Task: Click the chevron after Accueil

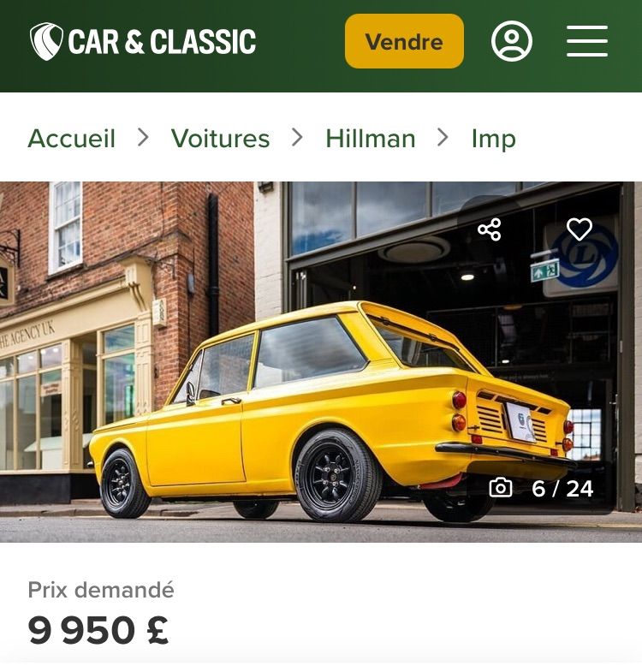Action: pyautogui.click(x=143, y=138)
